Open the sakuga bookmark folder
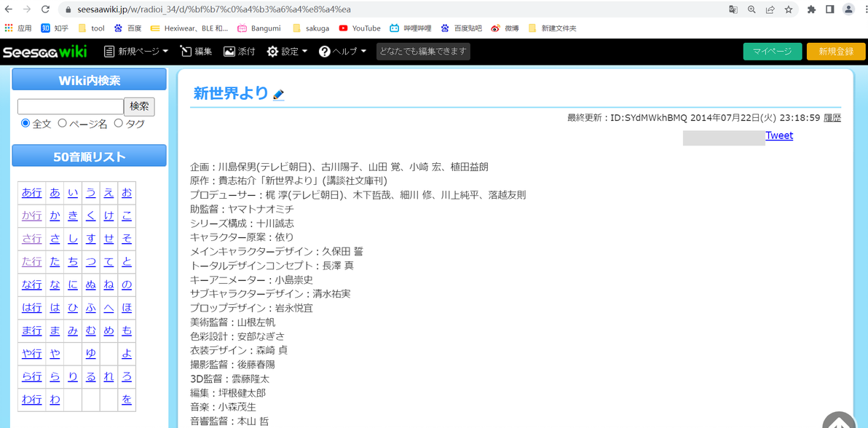This screenshot has height=428, width=868. (x=310, y=28)
